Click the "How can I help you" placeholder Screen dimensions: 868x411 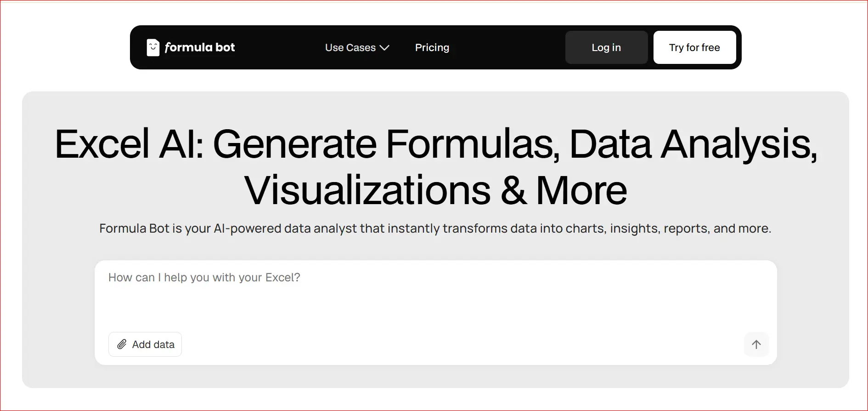pos(204,278)
